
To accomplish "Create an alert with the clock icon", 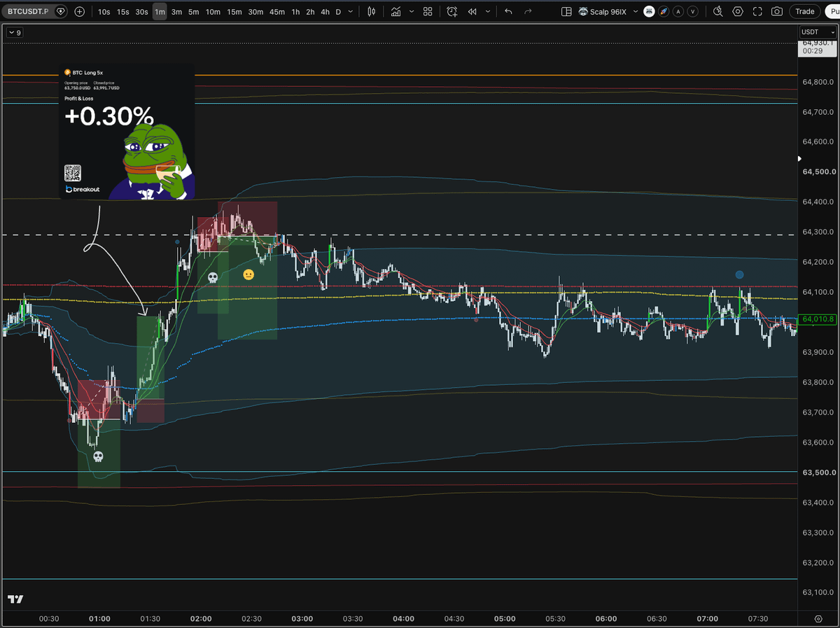I will [x=452, y=11].
